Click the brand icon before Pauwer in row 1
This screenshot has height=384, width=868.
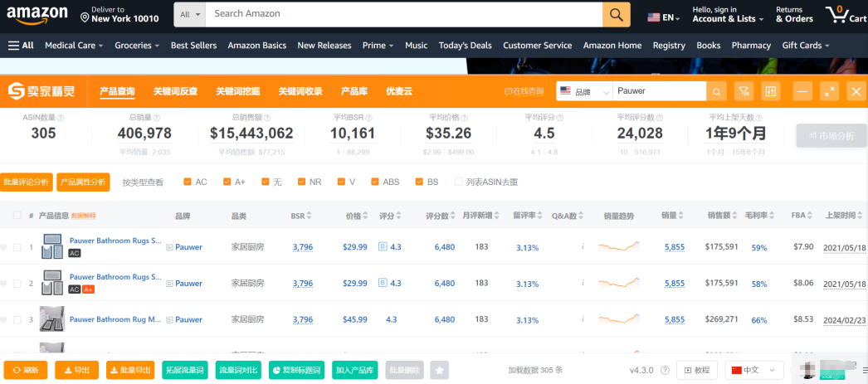169,247
